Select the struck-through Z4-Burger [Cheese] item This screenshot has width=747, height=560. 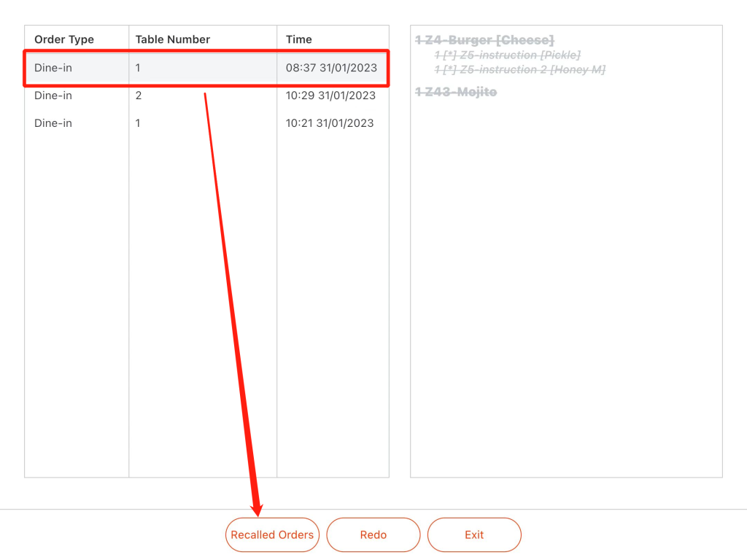point(484,40)
